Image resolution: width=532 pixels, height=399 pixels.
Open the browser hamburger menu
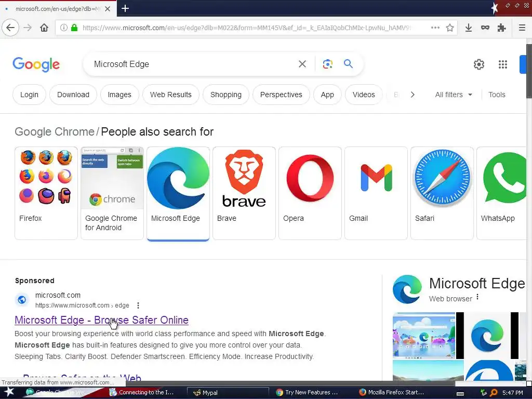coord(522,28)
